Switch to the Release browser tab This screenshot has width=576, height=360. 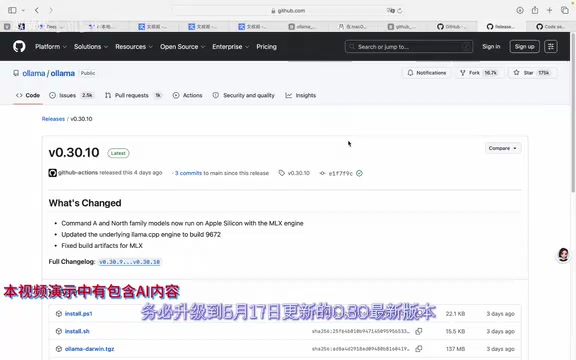(x=501, y=26)
